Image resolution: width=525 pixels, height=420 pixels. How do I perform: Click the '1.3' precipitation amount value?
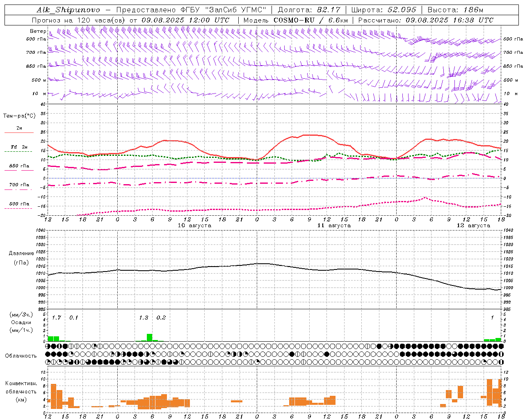point(144,318)
